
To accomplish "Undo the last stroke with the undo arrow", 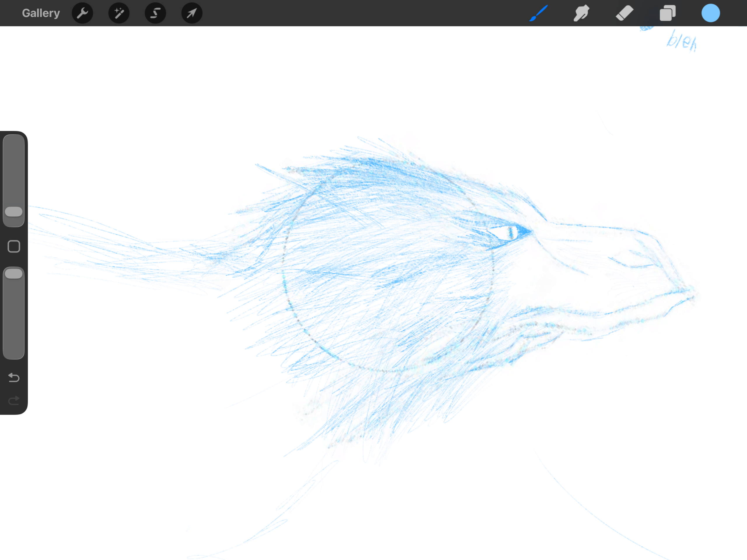I will click(14, 377).
